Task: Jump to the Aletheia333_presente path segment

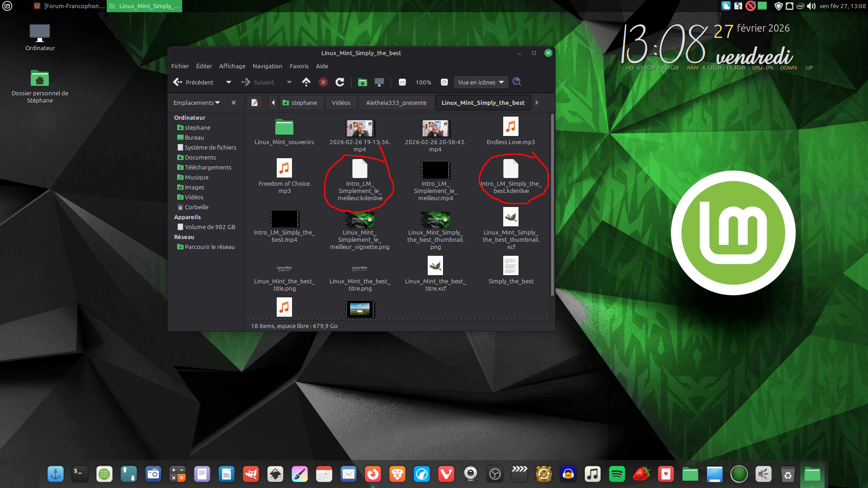Action: [x=396, y=103]
